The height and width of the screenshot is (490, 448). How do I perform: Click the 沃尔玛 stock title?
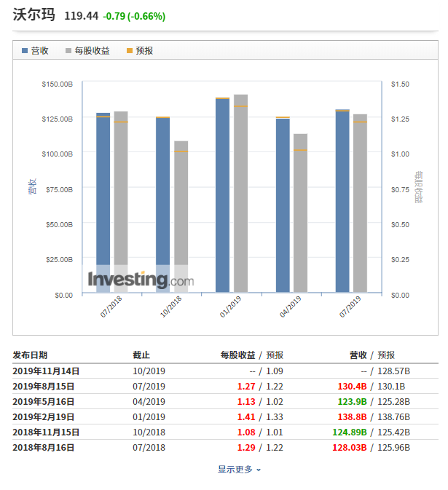coord(34,15)
